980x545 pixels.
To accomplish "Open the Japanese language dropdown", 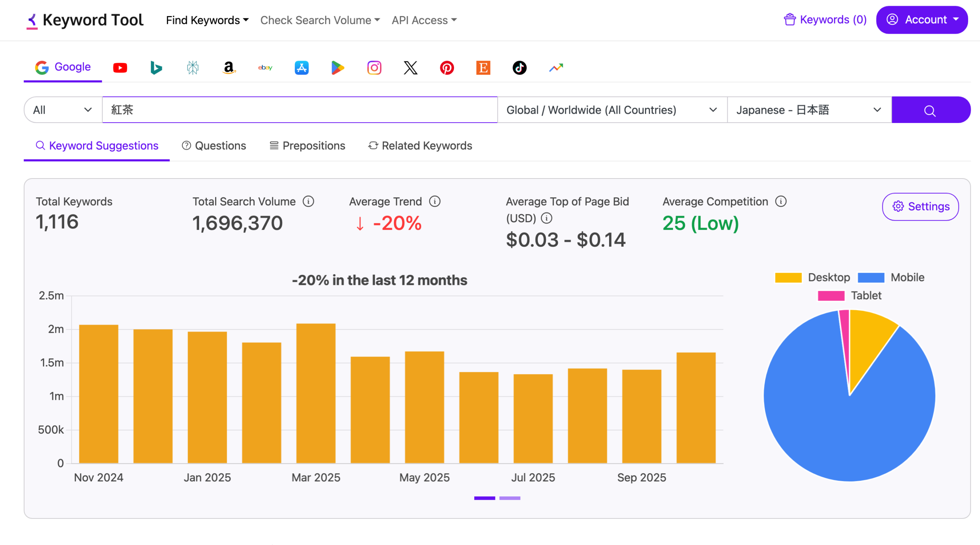I will click(x=809, y=110).
